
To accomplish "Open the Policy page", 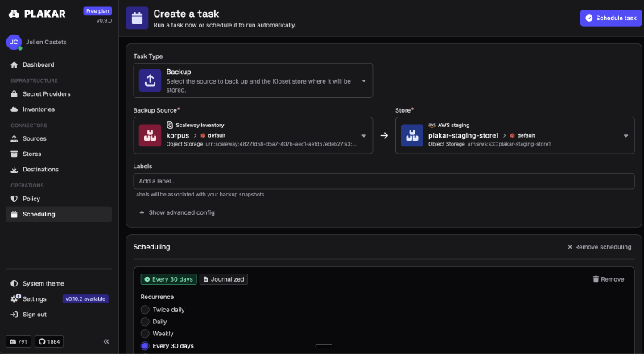I will coord(31,199).
